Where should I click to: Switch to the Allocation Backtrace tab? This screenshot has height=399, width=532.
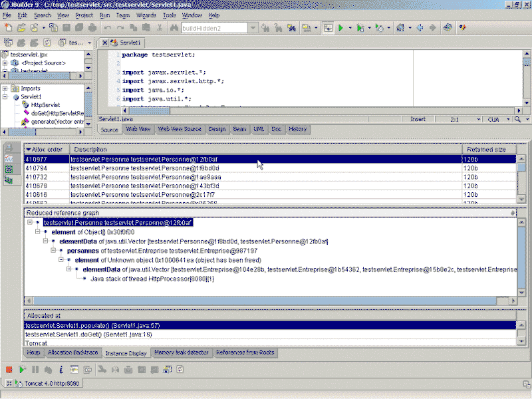pos(73,352)
